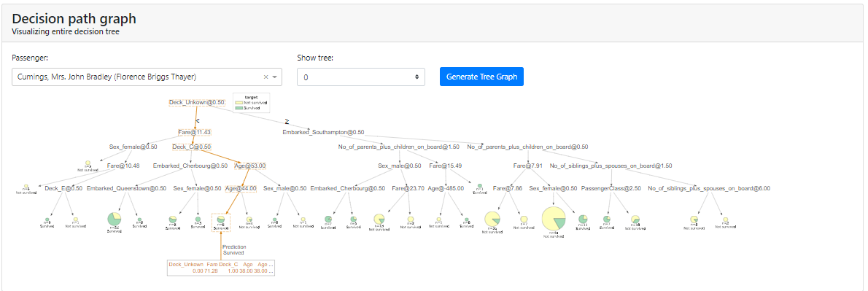Screen dimensions: 868x291
Task: Click the largest yellow pie under Sex_female
Action: 553,219
